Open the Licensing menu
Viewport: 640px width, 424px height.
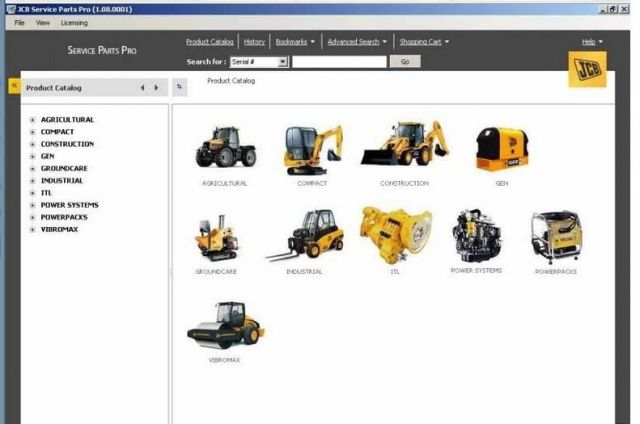(x=74, y=23)
